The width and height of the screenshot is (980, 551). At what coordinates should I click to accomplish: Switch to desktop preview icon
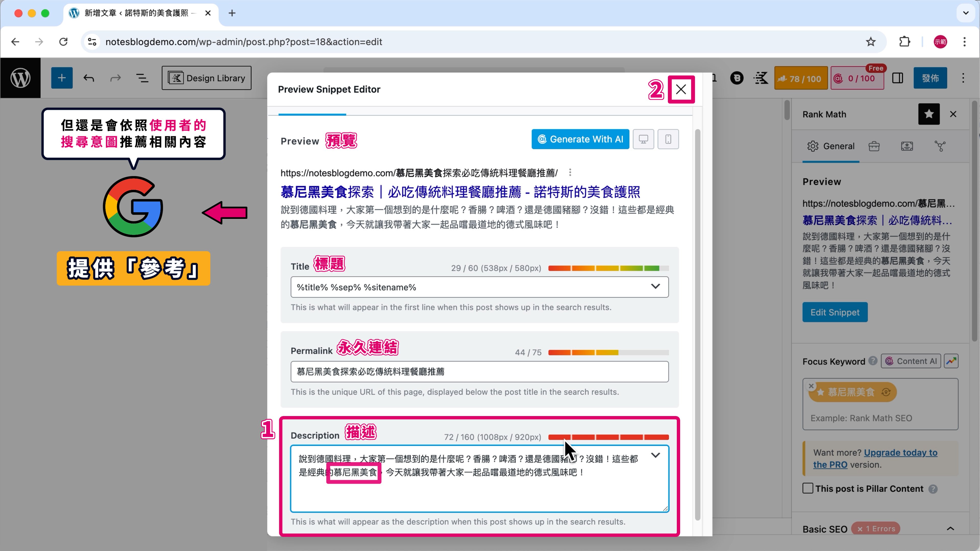tap(643, 139)
